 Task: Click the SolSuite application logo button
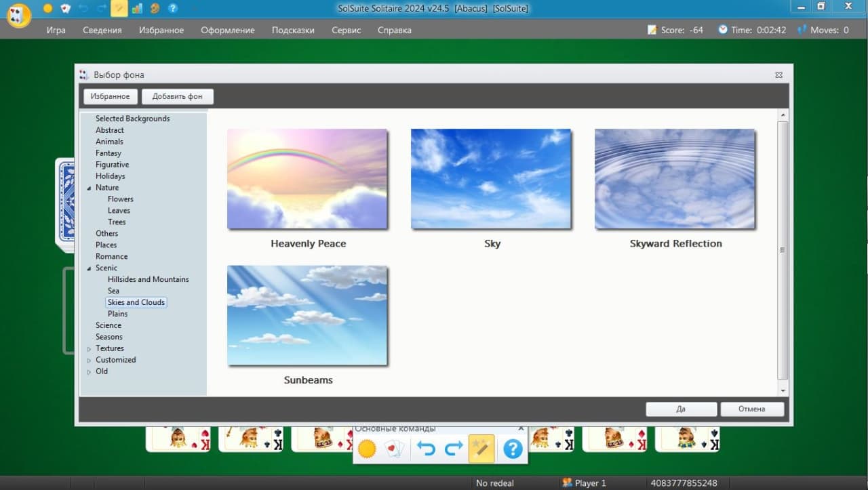tap(18, 16)
